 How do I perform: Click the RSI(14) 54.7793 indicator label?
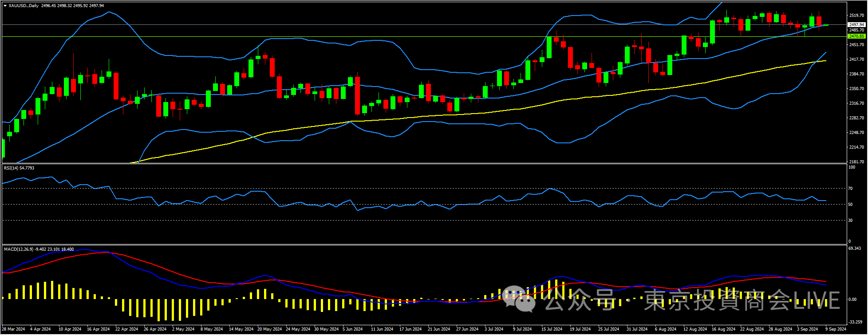pyautogui.click(x=19, y=168)
